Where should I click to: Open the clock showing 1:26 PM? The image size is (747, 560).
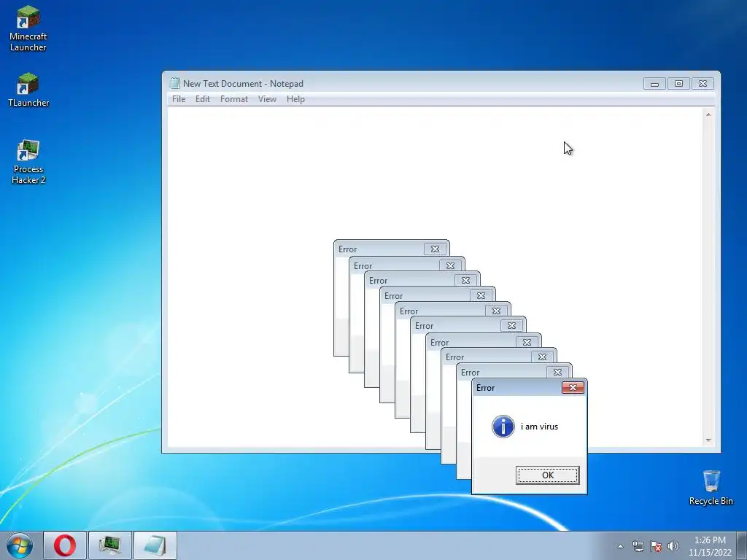coord(710,546)
